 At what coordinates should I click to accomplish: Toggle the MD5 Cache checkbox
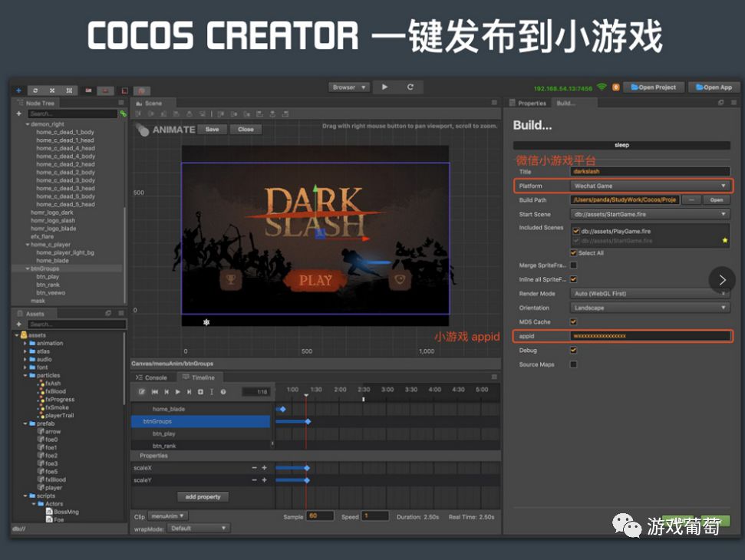tap(573, 321)
